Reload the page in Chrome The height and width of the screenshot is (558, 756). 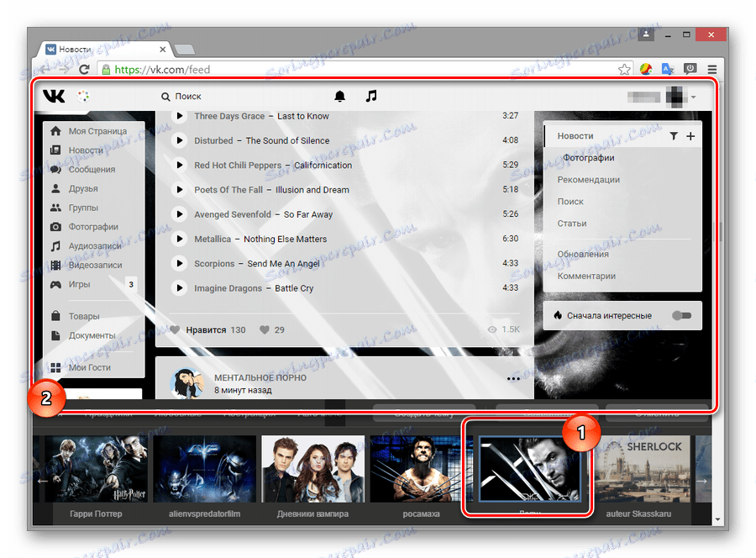pyautogui.click(x=84, y=70)
